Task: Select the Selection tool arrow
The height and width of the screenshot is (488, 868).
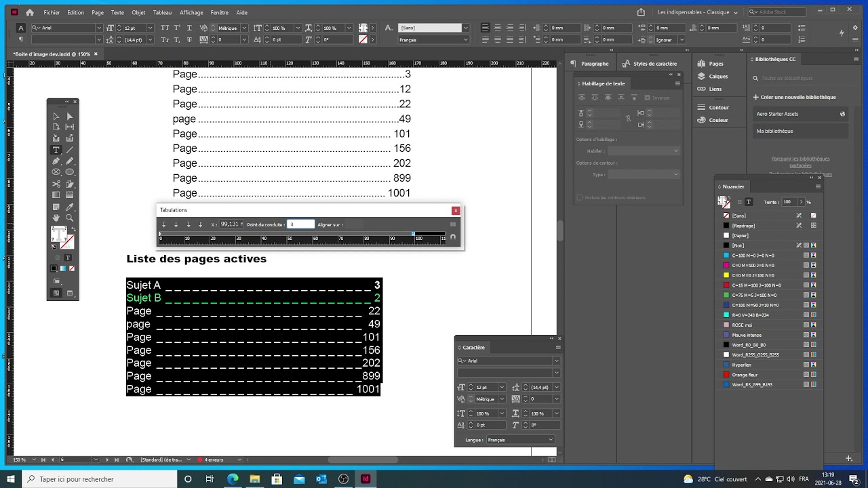Action: tap(56, 117)
